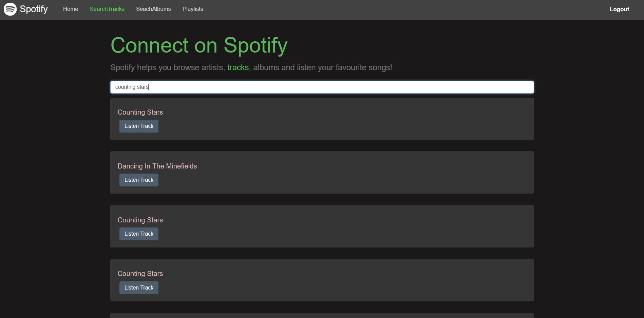Listen to the second Counting Stars result

tap(139, 234)
